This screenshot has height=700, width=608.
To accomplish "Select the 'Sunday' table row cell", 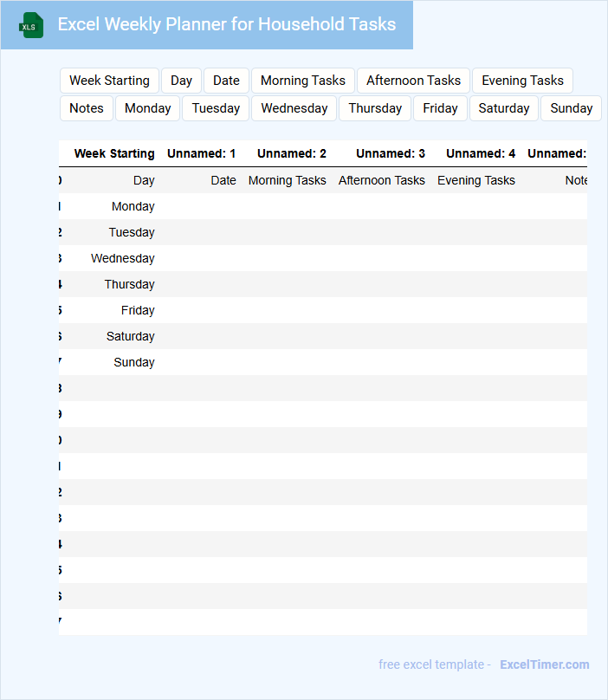I will point(134,362).
